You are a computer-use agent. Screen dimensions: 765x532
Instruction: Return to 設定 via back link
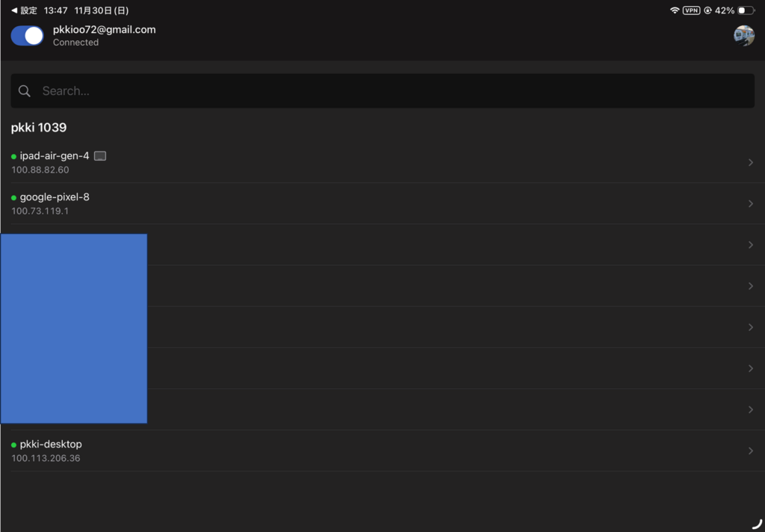tap(24, 10)
